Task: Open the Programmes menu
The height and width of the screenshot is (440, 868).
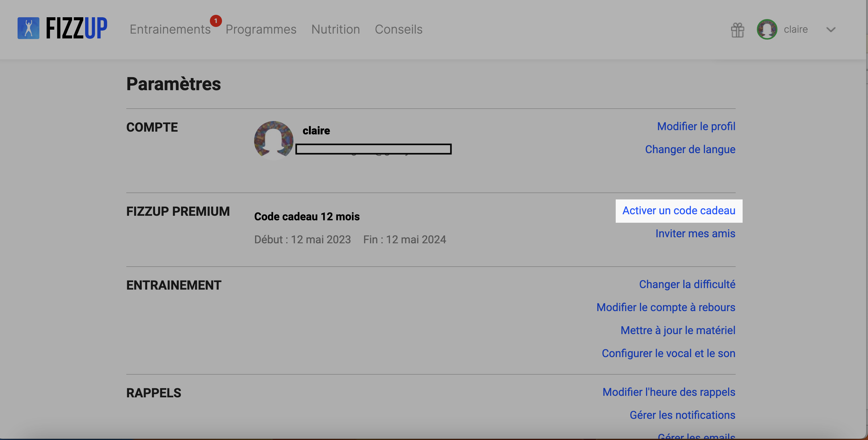Action: click(261, 29)
